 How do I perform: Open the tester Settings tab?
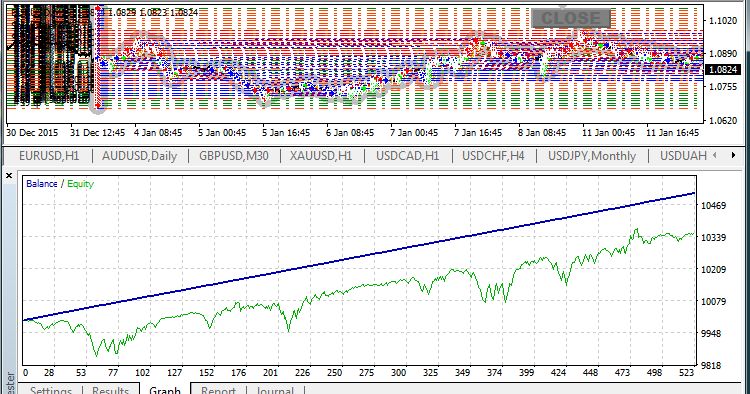[51, 390]
